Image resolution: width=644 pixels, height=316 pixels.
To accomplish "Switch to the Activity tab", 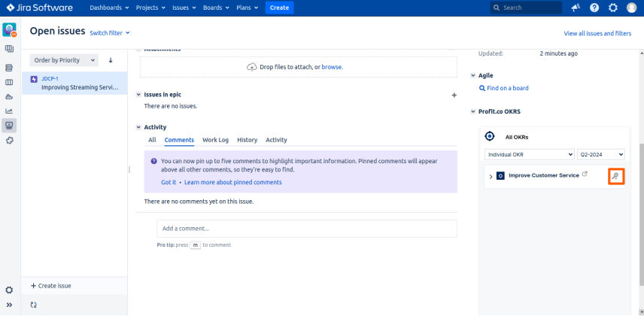I will [x=276, y=140].
